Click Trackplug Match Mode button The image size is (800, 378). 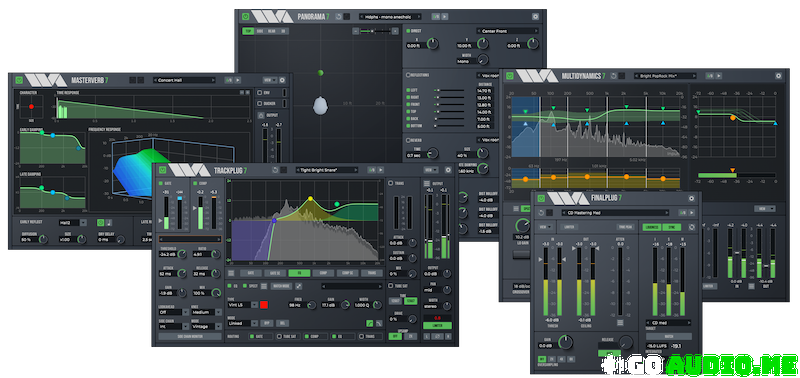tap(281, 286)
